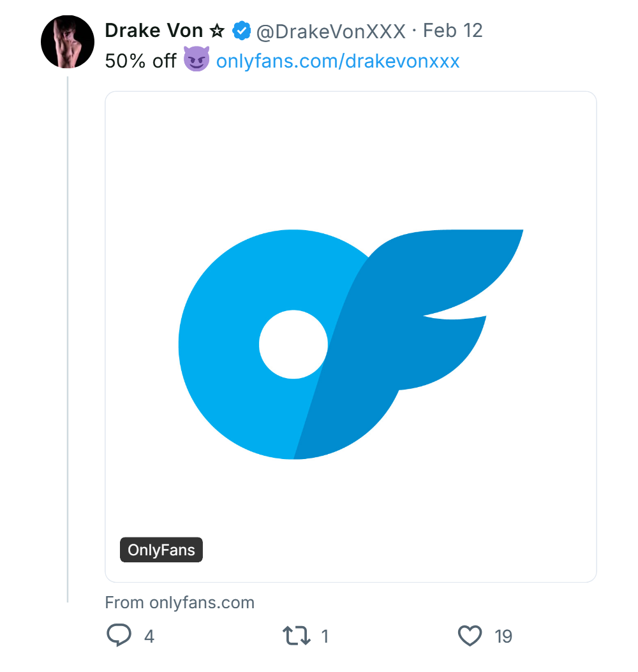Open Drake Von's profile picture

[67, 41]
